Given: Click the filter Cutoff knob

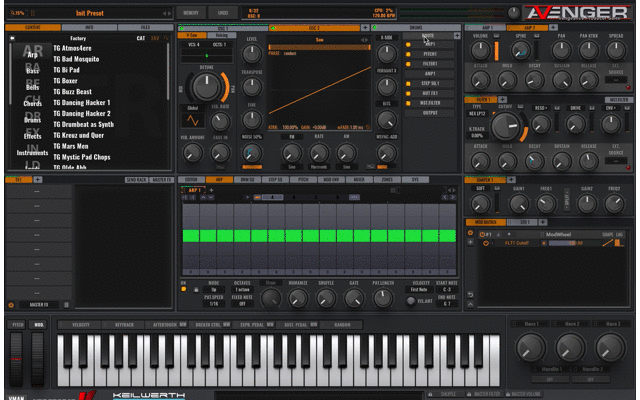Looking at the screenshot, I should [506, 126].
